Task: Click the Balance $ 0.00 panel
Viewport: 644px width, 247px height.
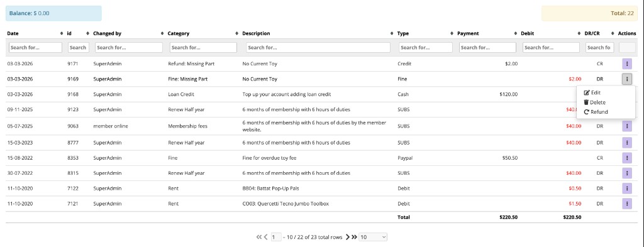Action: pos(53,13)
